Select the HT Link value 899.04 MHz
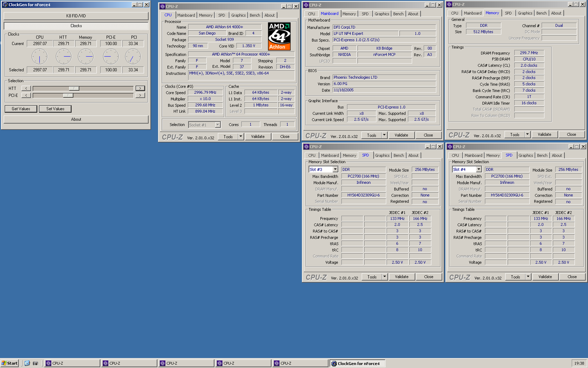 205,111
